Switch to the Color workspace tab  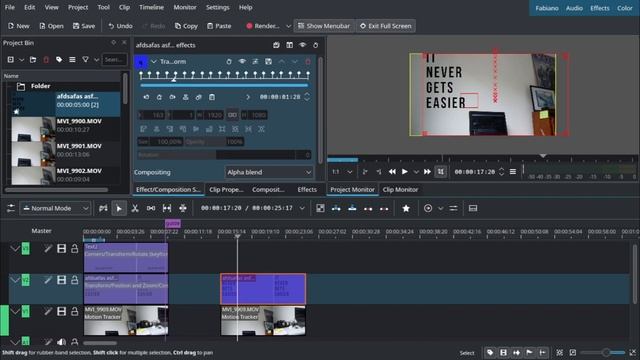tap(624, 8)
